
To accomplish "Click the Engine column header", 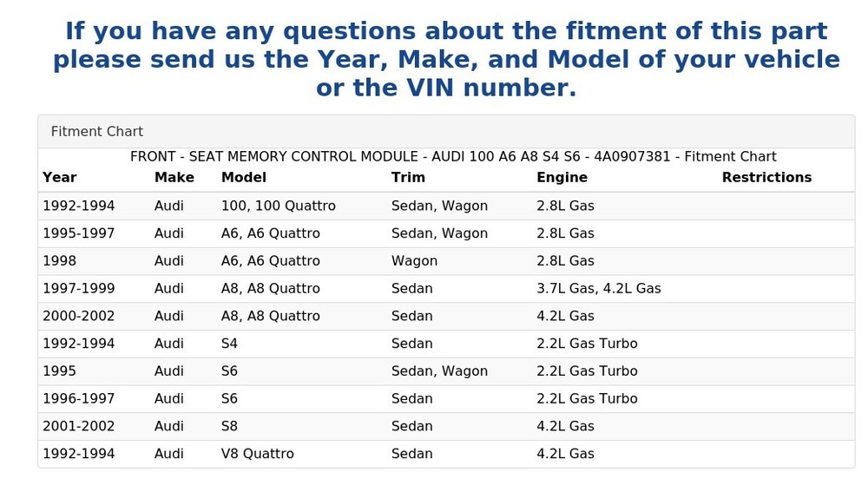I will tap(562, 178).
